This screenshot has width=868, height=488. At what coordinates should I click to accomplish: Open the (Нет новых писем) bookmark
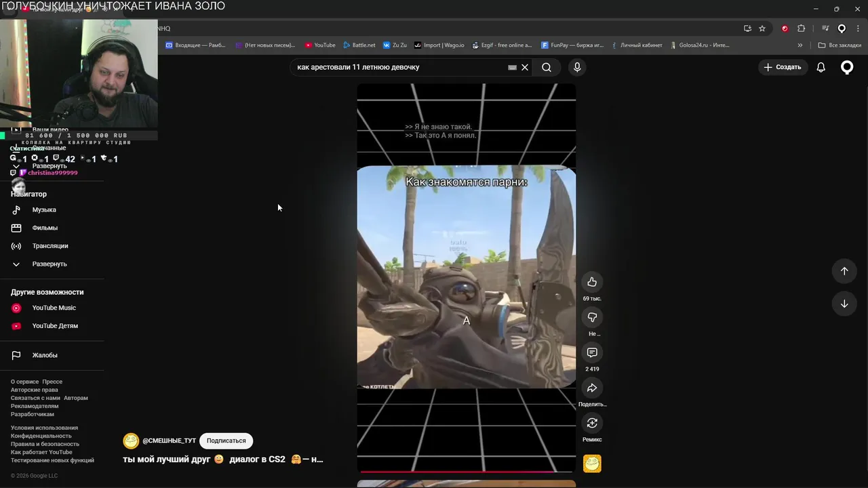(265, 45)
